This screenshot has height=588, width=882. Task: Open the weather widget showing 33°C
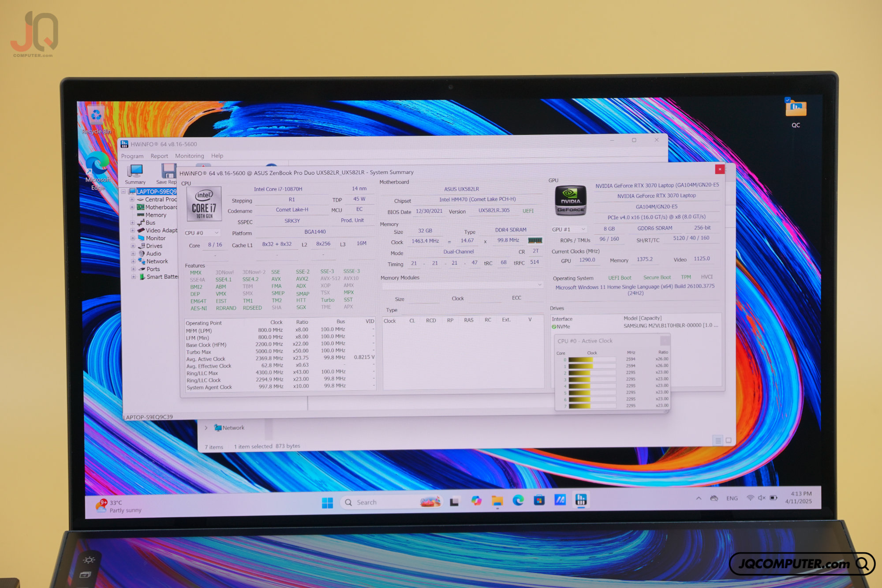(120, 506)
